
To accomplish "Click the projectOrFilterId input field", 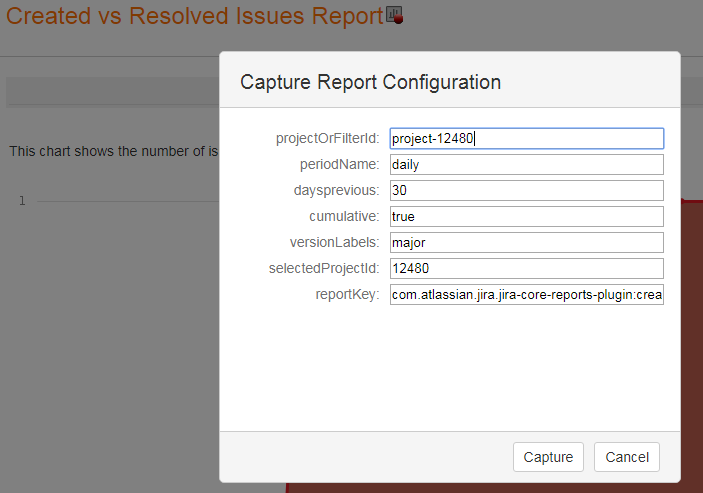I will [x=527, y=139].
